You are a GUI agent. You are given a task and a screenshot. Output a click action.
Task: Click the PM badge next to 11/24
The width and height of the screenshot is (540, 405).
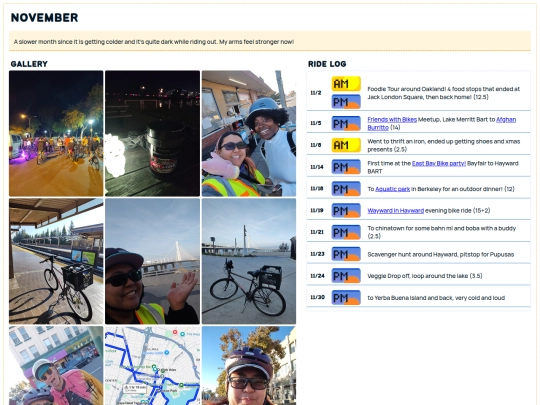(346, 276)
